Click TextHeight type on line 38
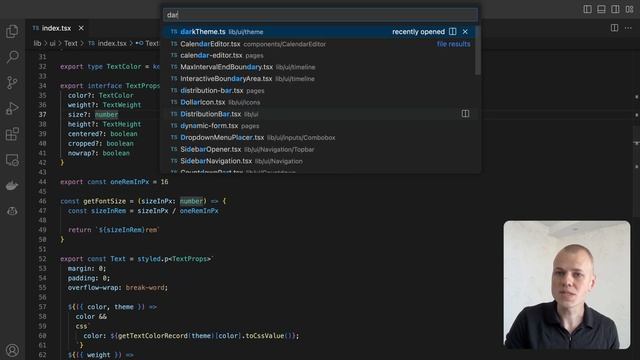This screenshot has width=640, height=360. point(122,124)
